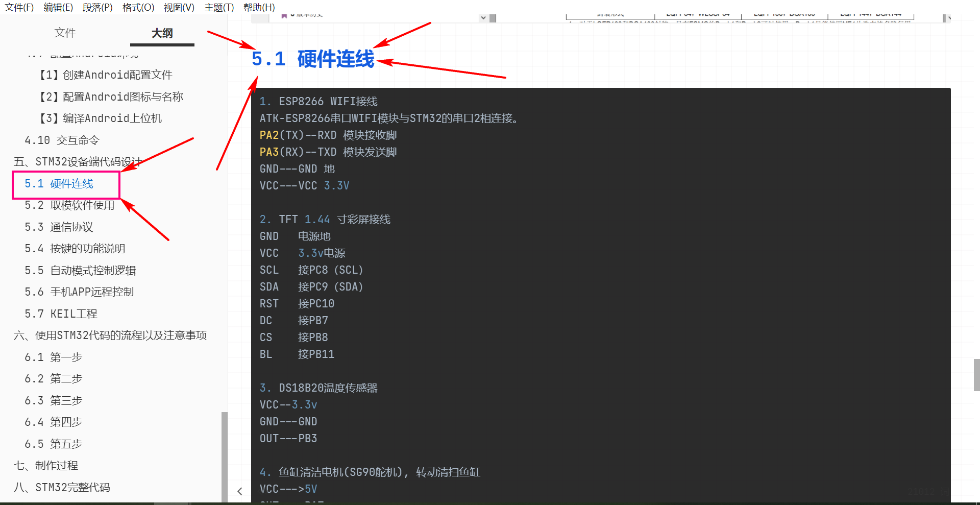The image size is (980, 505).
Task: Jump to 六、使用STM32代码的流程以及注意事项
Action: point(110,335)
